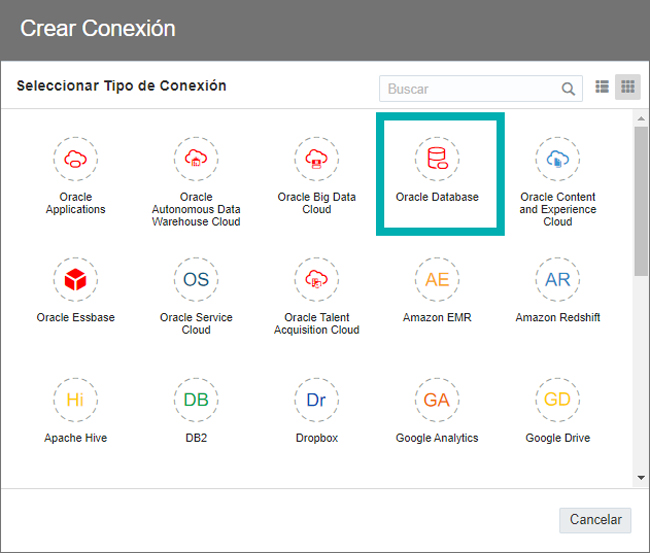Select the Oracle Applications connection icon
This screenshot has width=650, height=553.
point(75,159)
